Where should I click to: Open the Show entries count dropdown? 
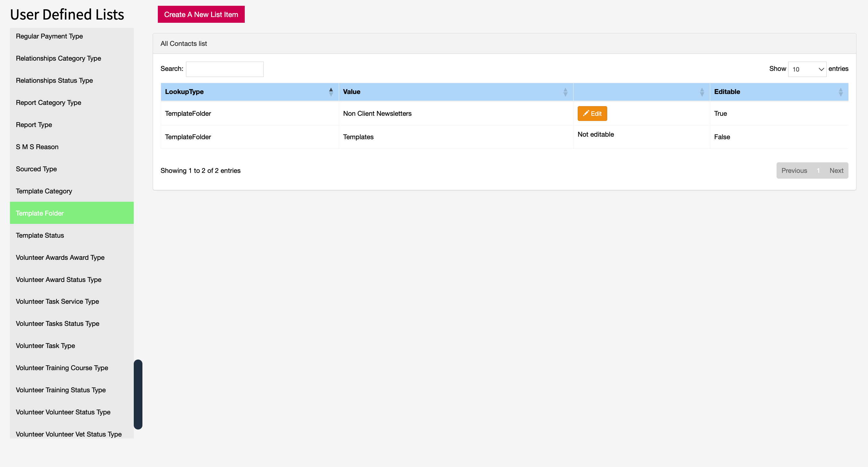tap(807, 69)
